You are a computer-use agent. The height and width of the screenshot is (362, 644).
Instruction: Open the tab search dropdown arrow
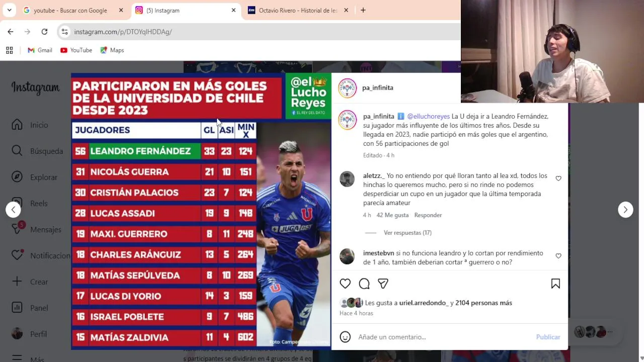(9, 10)
